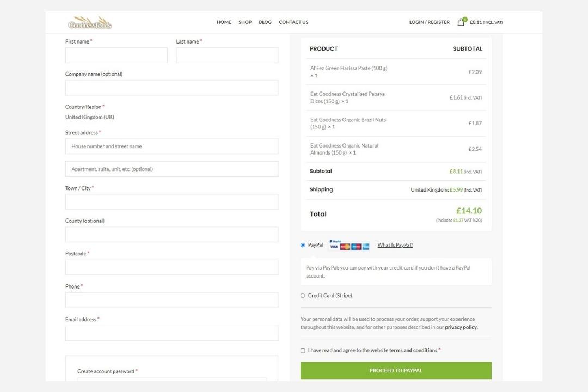Tick the terms and conditions checkbox
Image resolution: width=588 pixels, height=392 pixels.
click(x=303, y=351)
